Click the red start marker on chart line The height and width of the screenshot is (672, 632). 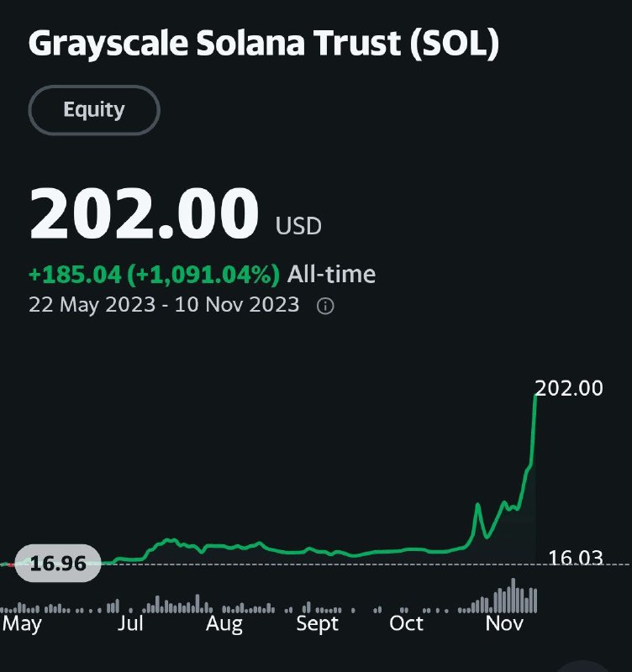pos(10,565)
